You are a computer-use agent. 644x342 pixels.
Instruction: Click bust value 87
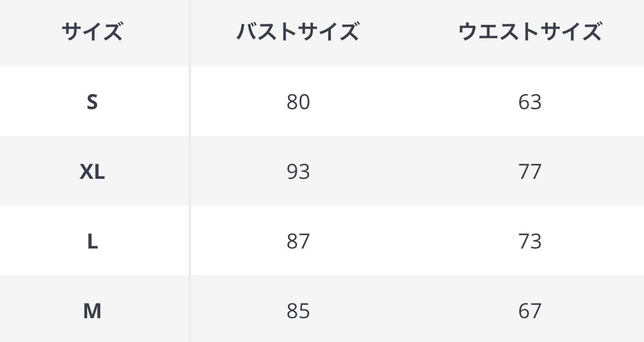click(298, 242)
